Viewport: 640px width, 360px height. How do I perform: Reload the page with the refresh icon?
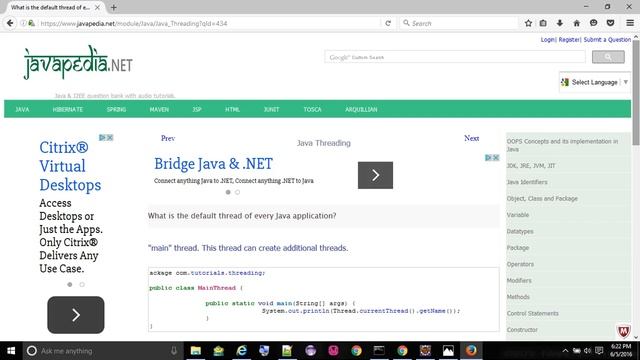[388, 23]
